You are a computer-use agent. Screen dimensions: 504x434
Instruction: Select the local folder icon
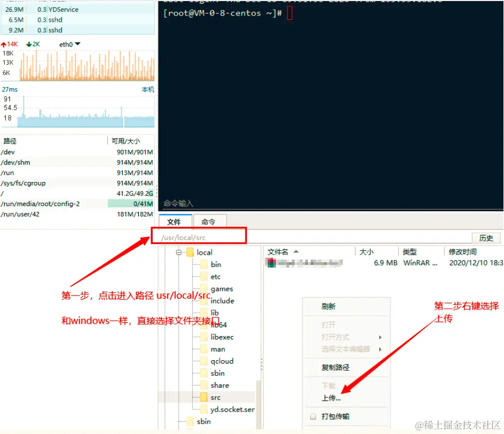pos(190,252)
